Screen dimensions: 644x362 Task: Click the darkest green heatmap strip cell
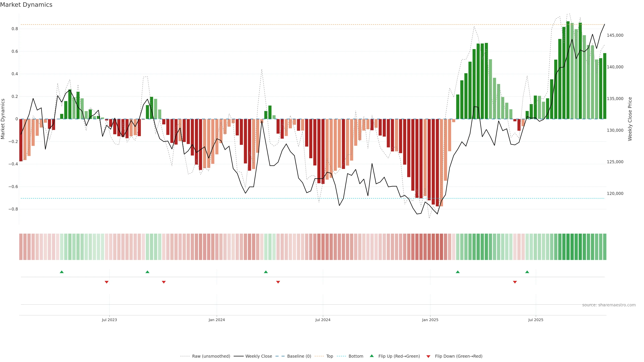(568, 247)
